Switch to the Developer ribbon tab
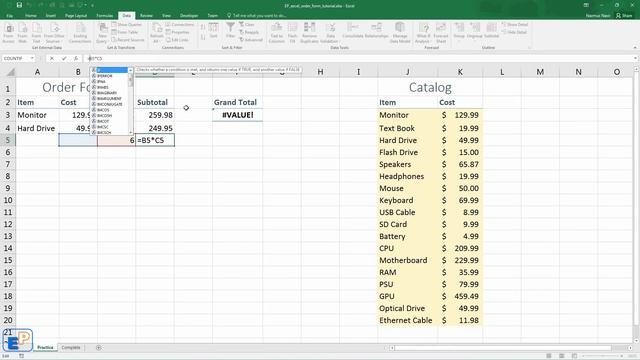The height and width of the screenshot is (360, 640). [189, 16]
